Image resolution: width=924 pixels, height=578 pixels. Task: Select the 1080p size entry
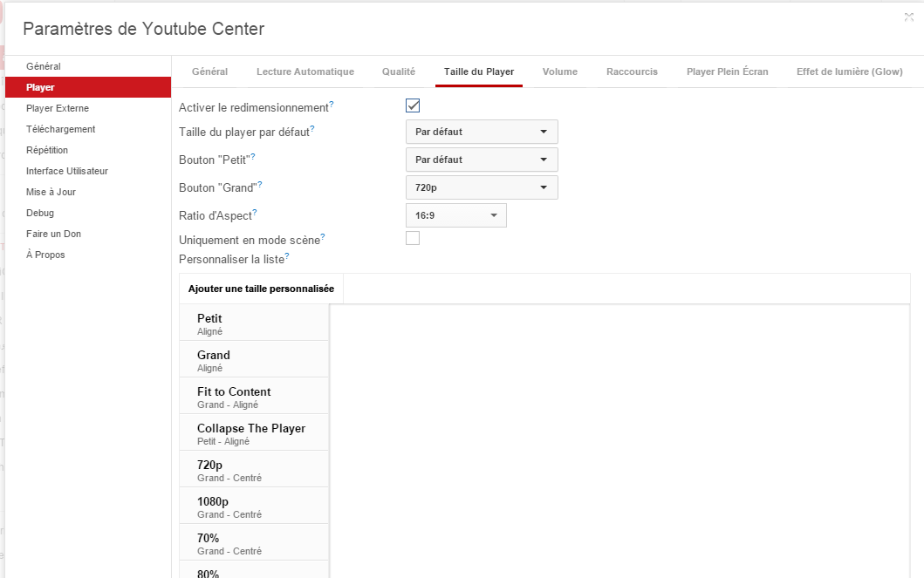point(254,506)
